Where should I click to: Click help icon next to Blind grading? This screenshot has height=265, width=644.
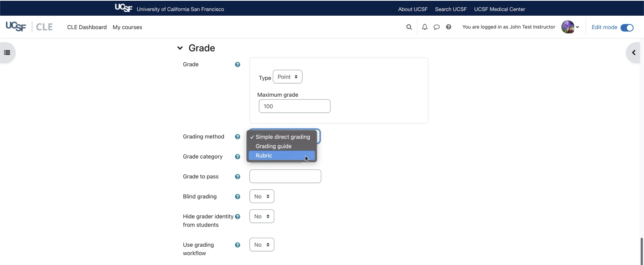237,197
